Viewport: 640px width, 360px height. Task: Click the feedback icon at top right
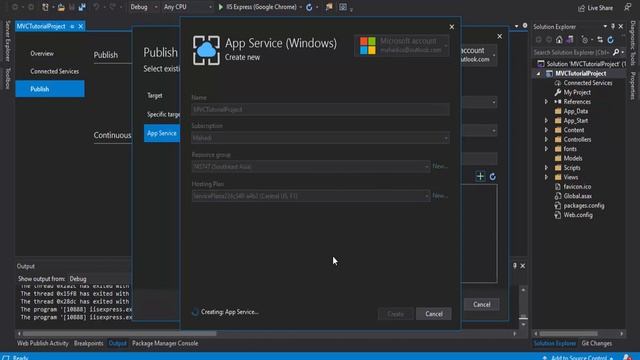[x=627, y=7]
